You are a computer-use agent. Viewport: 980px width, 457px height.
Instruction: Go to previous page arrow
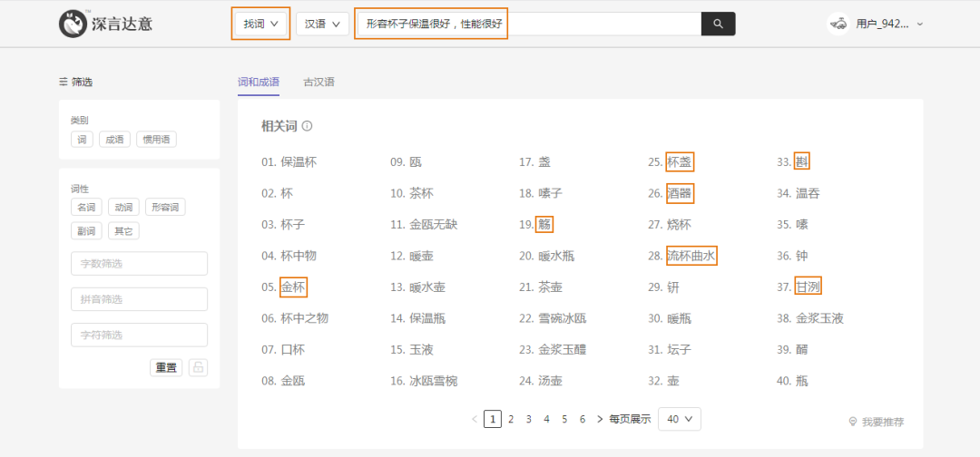click(x=475, y=419)
